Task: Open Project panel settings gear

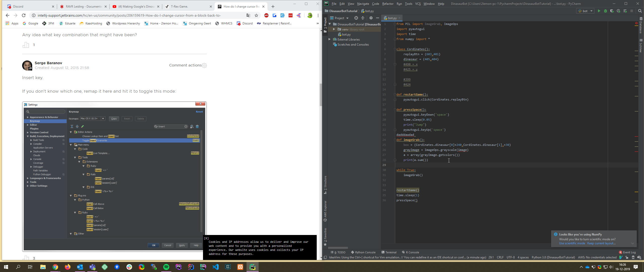Action: pos(371,18)
